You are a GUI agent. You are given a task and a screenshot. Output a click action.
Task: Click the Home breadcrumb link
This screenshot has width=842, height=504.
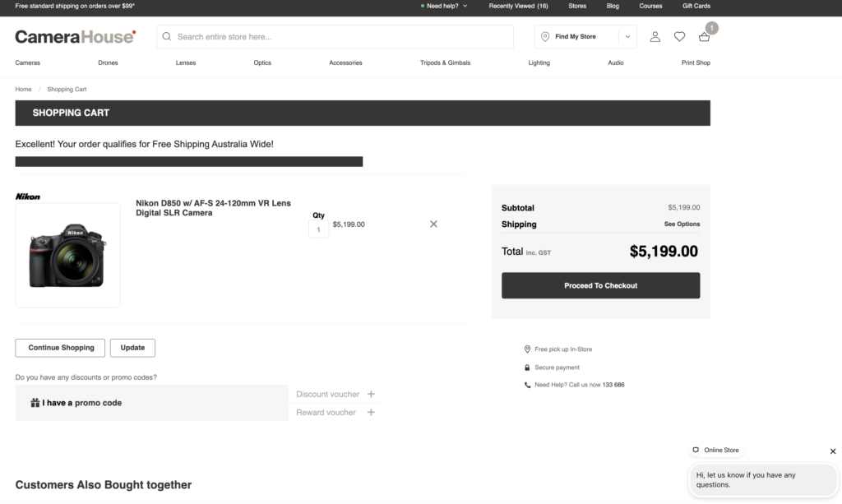(x=23, y=89)
